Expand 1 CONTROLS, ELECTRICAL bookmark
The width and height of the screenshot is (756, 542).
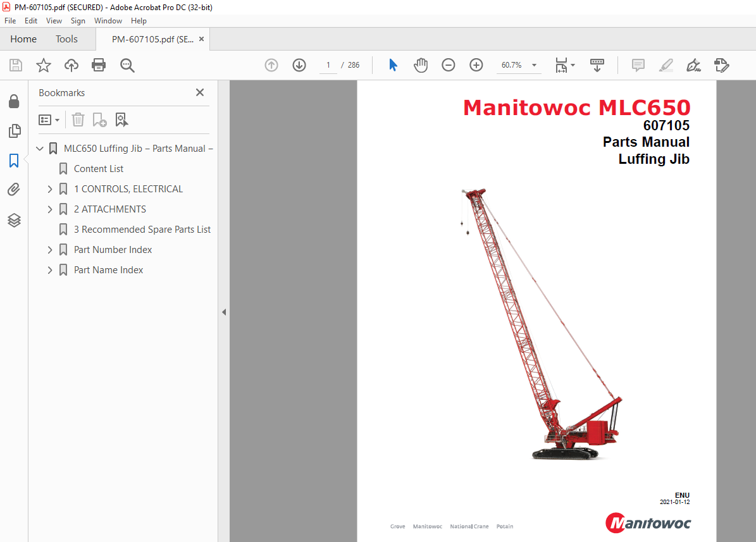[49, 189]
